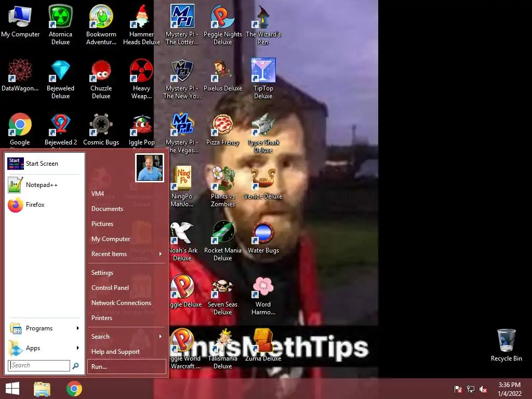Open Heavy Weapon shortcut
532x399 pixels.
(141, 79)
